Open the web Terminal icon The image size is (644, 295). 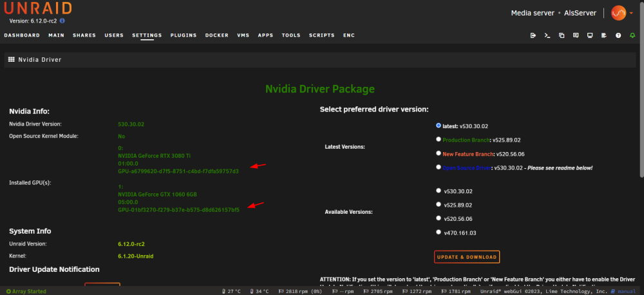click(547, 35)
